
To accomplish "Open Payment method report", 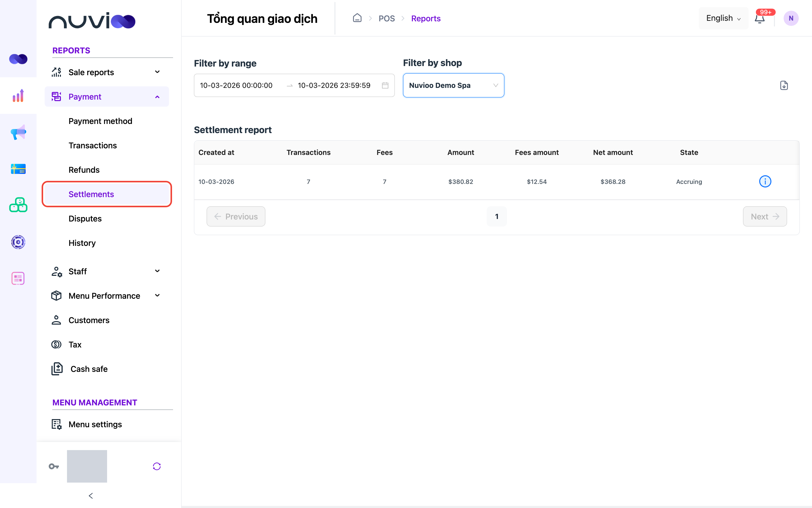I will coord(100,121).
